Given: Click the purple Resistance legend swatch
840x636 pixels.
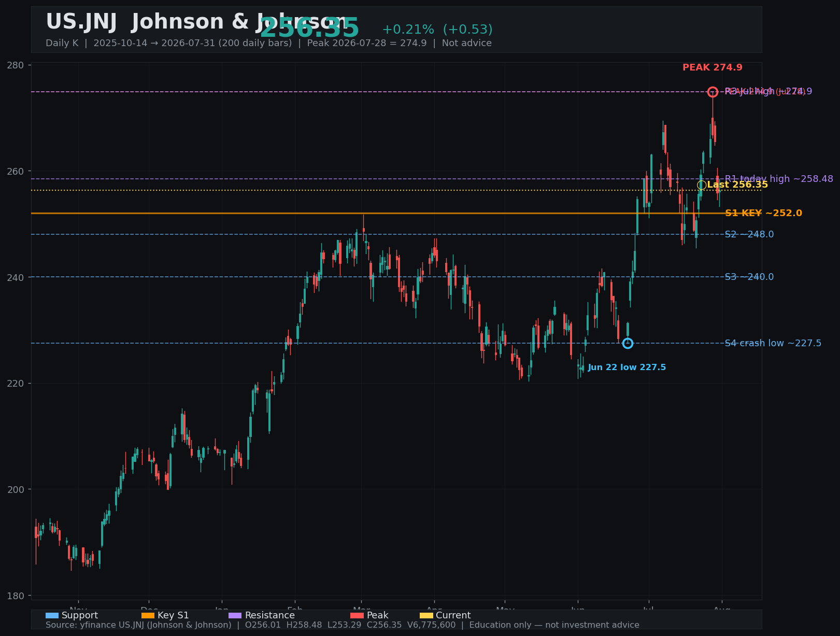Looking at the screenshot, I should pyautogui.click(x=235, y=615).
